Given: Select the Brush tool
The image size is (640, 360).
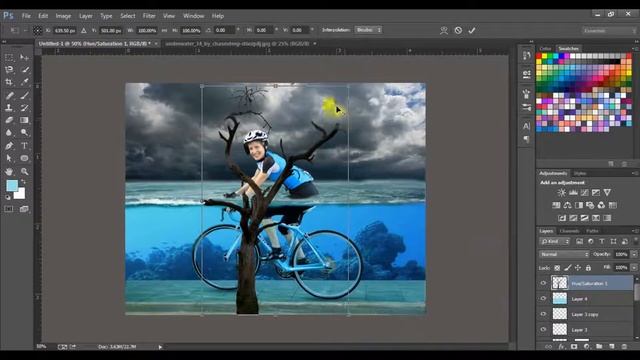Looking at the screenshot, I should [24, 96].
